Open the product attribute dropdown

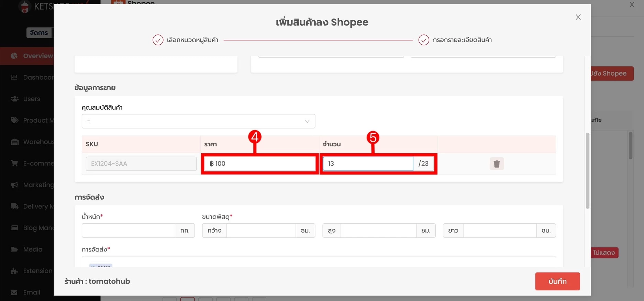click(198, 121)
